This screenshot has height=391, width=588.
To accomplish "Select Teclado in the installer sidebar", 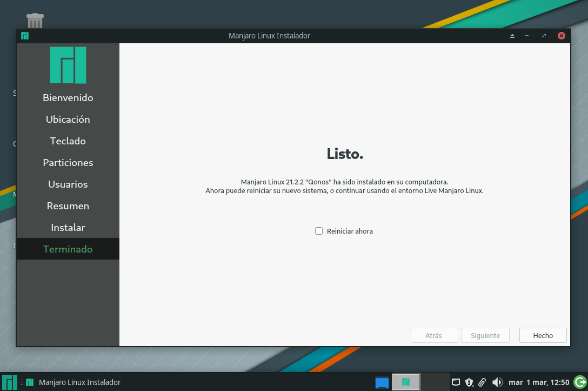I will 68,141.
